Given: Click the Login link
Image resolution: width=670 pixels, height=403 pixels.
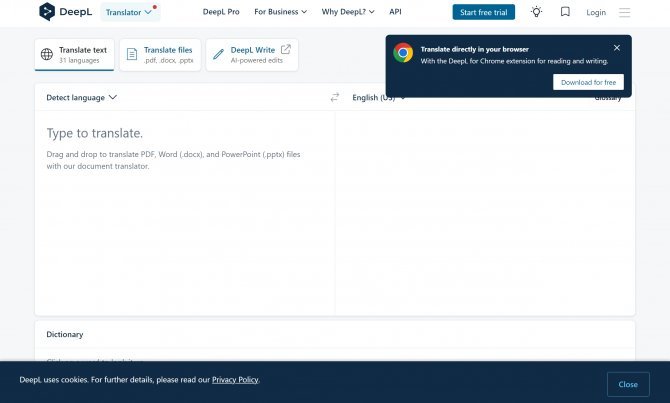Looking at the screenshot, I should (x=596, y=12).
